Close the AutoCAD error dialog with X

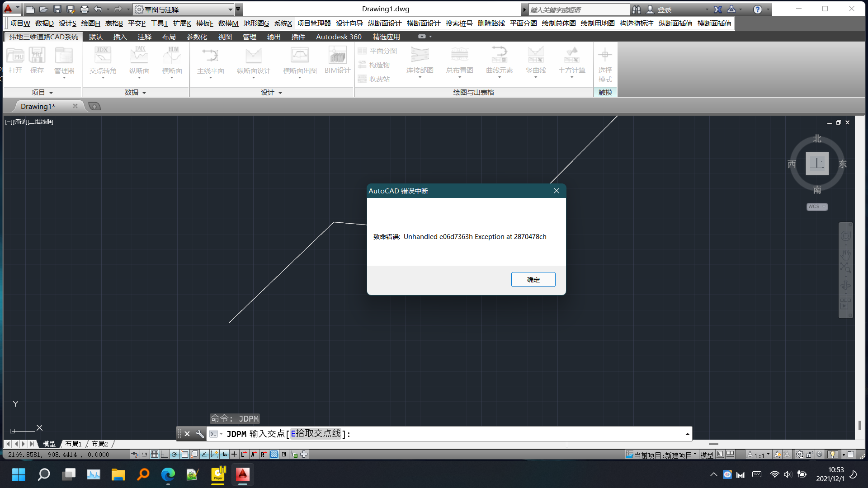click(557, 191)
